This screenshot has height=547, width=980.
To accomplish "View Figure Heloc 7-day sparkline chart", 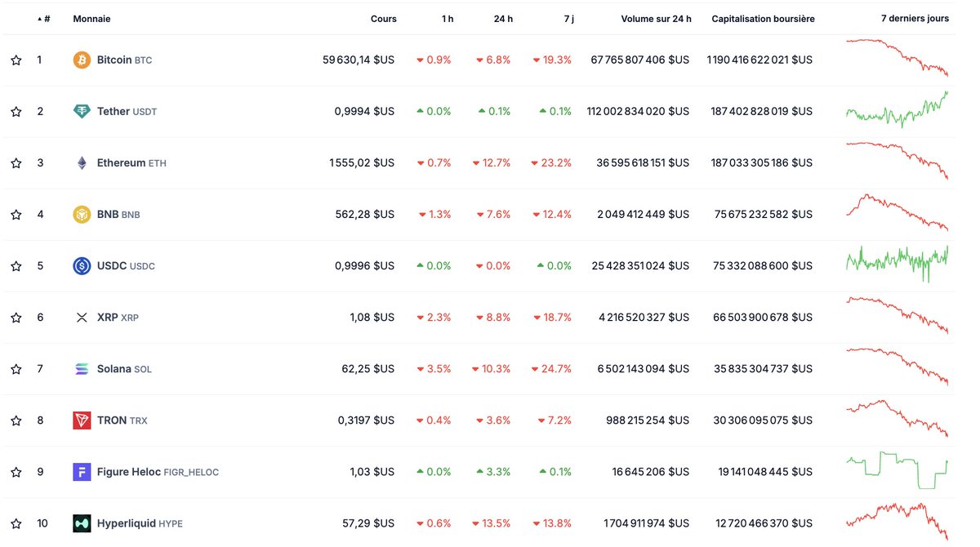I will pos(898,470).
